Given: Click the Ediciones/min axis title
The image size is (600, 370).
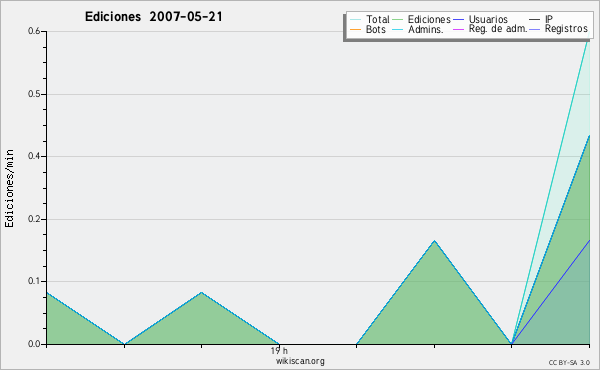Looking at the screenshot, I should 9,188.
